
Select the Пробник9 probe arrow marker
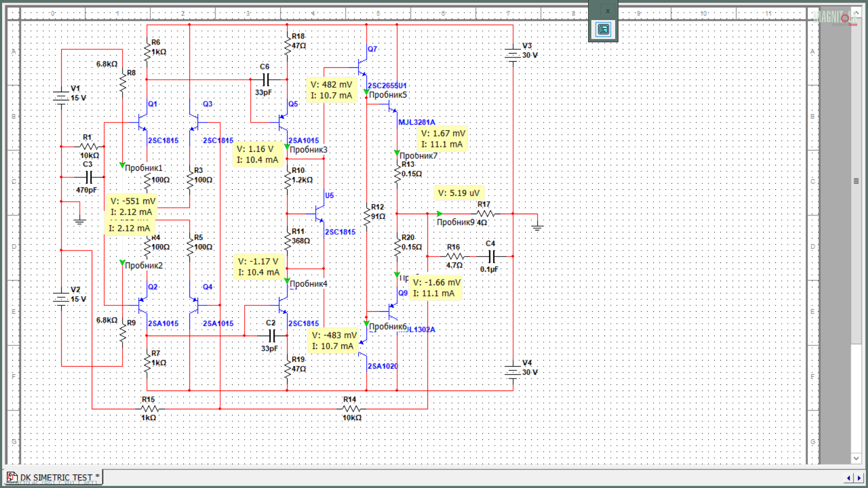tap(439, 214)
